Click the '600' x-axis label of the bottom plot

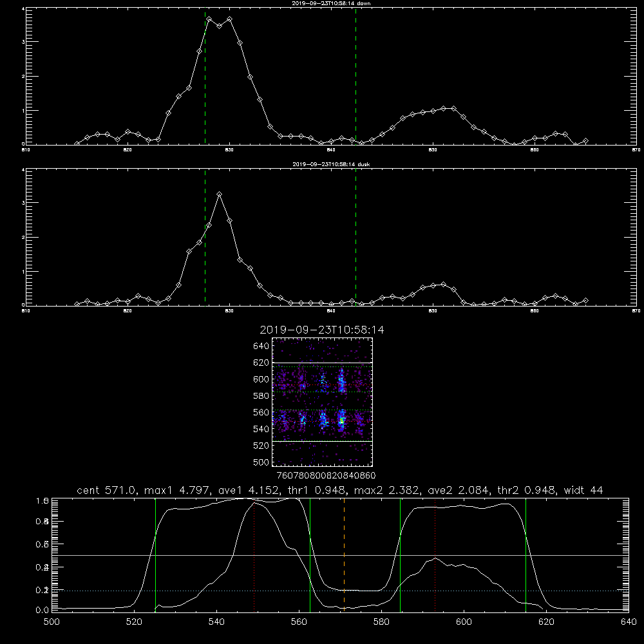click(x=464, y=622)
